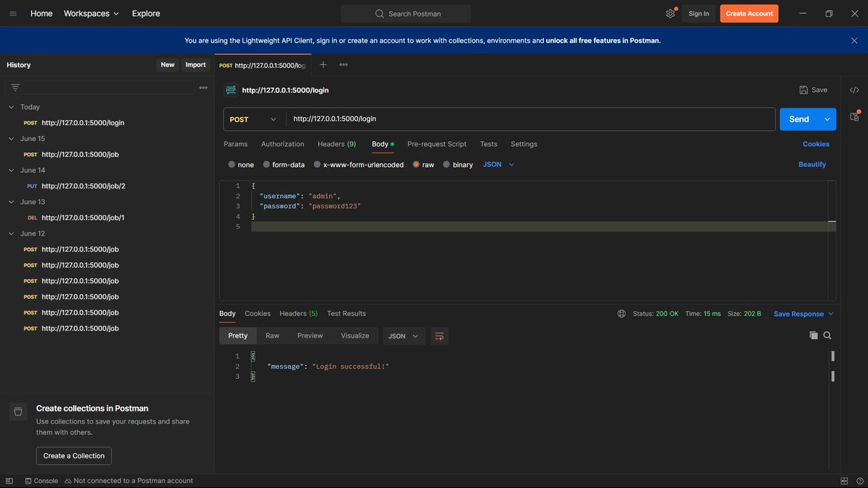
Task: Click the collections box icon
Action: tap(18, 411)
